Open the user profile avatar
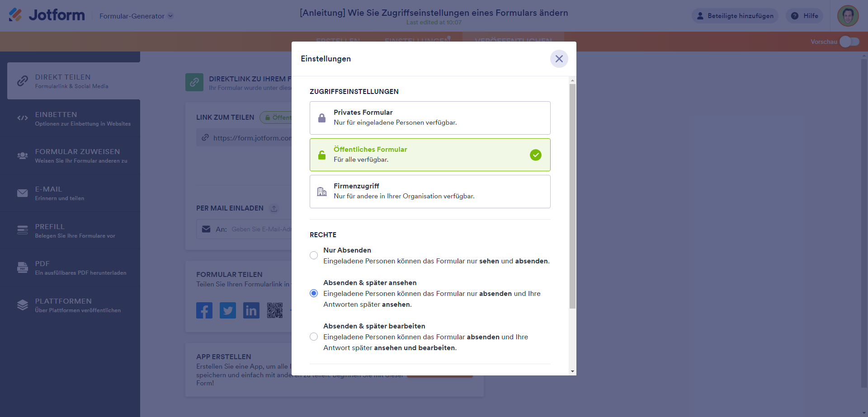The width and height of the screenshot is (868, 417). [x=848, y=16]
